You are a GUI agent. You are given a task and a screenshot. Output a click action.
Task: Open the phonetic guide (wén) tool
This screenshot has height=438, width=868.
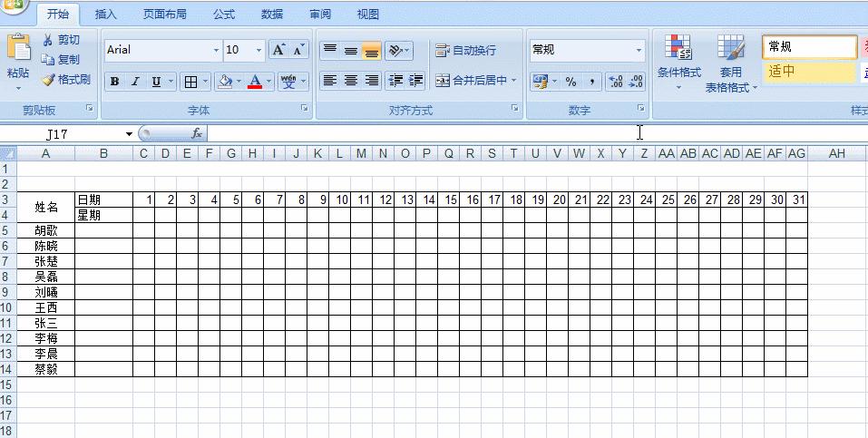point(289,82)
